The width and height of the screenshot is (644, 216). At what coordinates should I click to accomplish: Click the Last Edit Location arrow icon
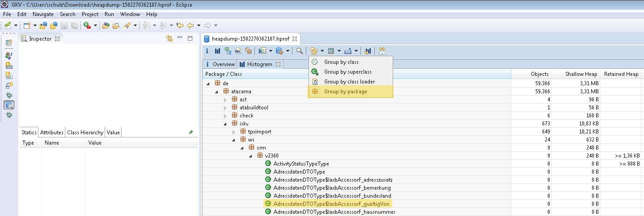[180, 25]
